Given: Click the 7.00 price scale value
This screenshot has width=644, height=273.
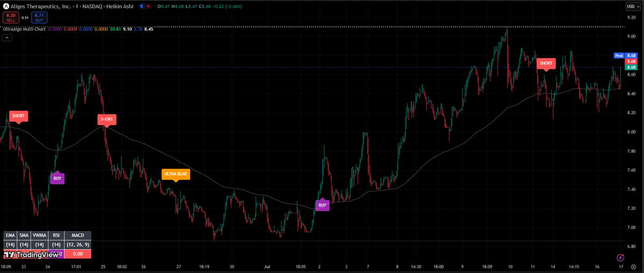Looking at the screenshot, I should click(x=631, y=227).
